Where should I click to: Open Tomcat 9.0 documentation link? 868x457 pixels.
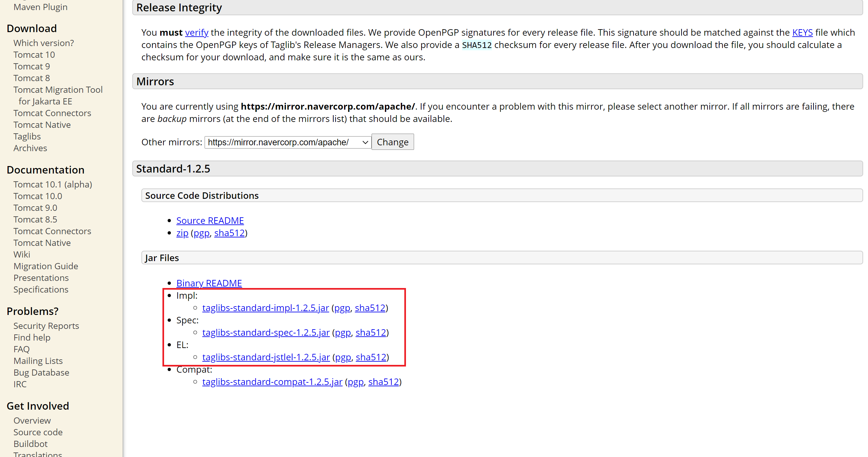click(35, 208)
